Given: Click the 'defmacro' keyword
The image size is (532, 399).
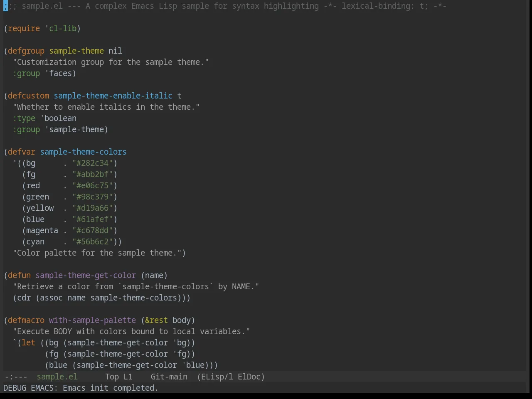Looking at the screenshot, I should (26, 320).
